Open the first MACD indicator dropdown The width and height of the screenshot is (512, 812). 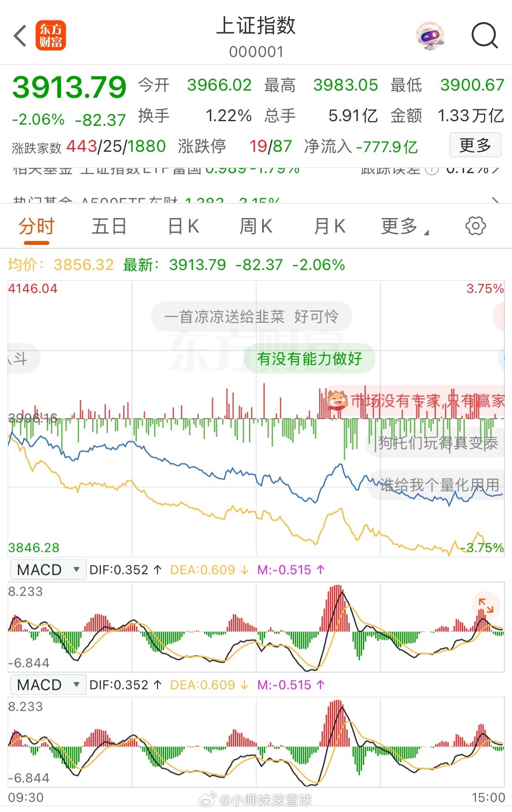pos(48,570)
